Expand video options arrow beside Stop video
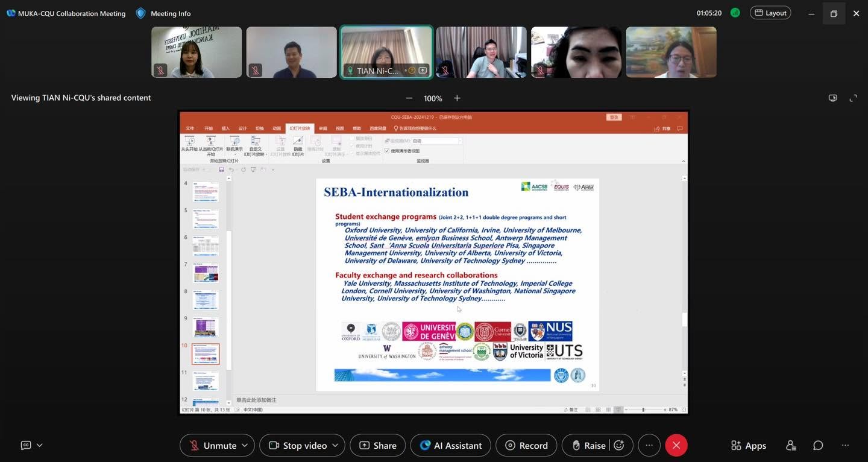The image size is (868, 462). (x=335, y=445)
